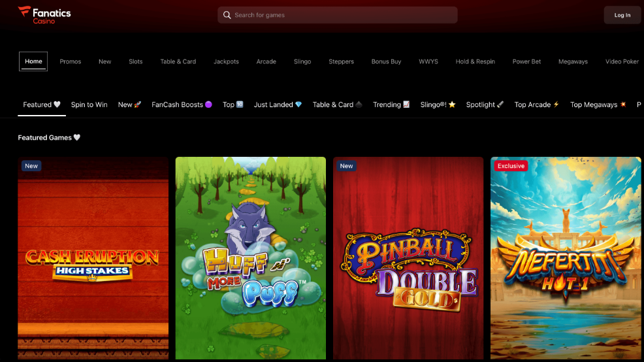Screen dimensions: 644x362
Task: Open the Bonus Buy category
Action: coord(386,61)
